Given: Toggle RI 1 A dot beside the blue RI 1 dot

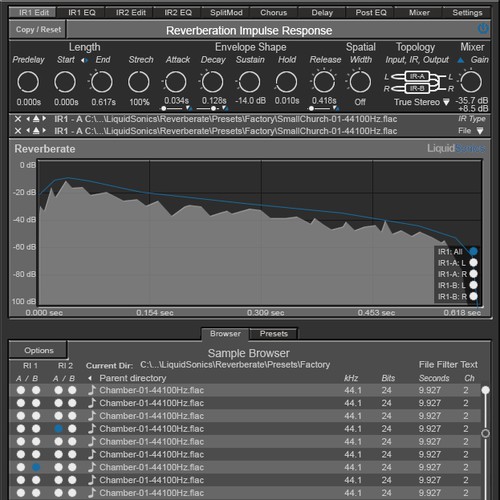Looking at the screenshot, I should (x=21, y=467).
